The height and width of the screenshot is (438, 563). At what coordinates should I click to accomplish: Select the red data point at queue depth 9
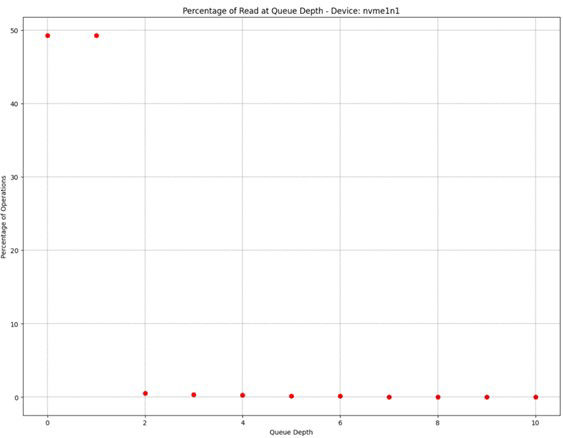pyautogui.click(x=487, y=397)
